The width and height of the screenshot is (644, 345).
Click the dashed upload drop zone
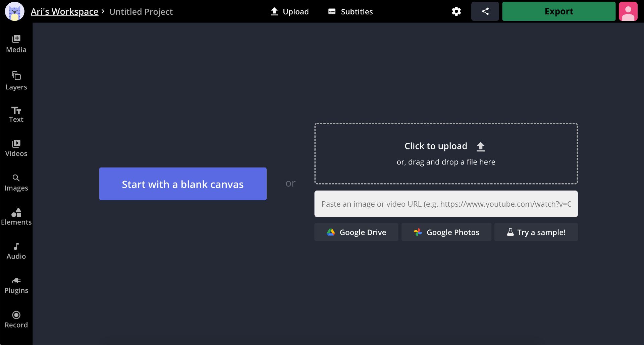[446, 153]
